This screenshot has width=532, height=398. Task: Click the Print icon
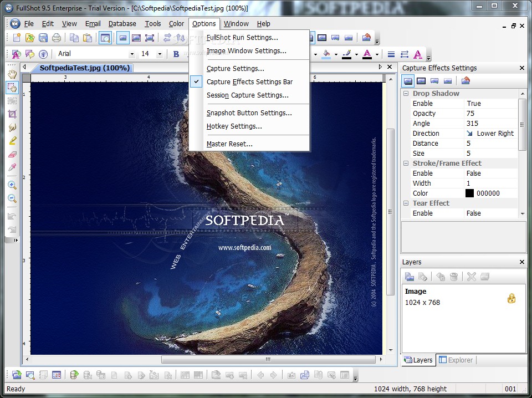point(57,38)
